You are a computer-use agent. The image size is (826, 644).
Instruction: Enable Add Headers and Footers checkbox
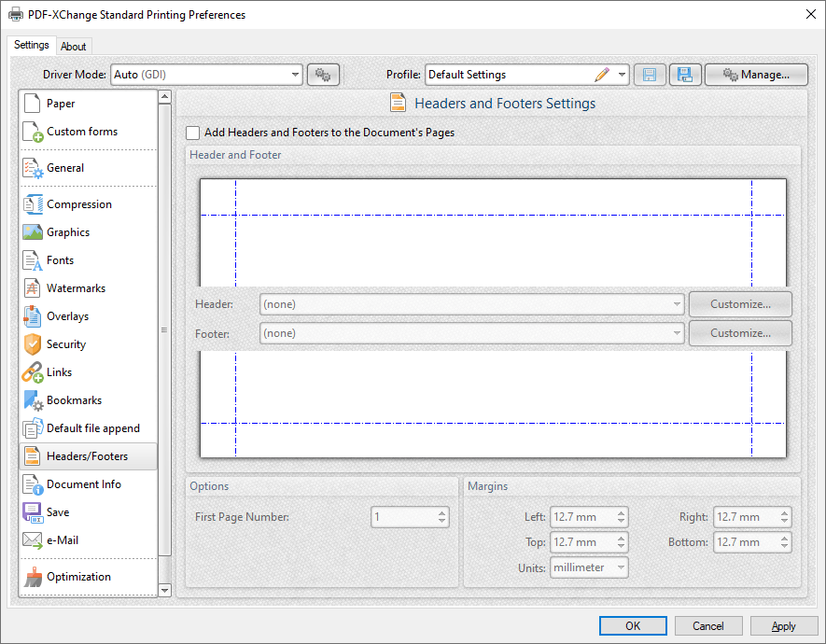tap(192, 133)
